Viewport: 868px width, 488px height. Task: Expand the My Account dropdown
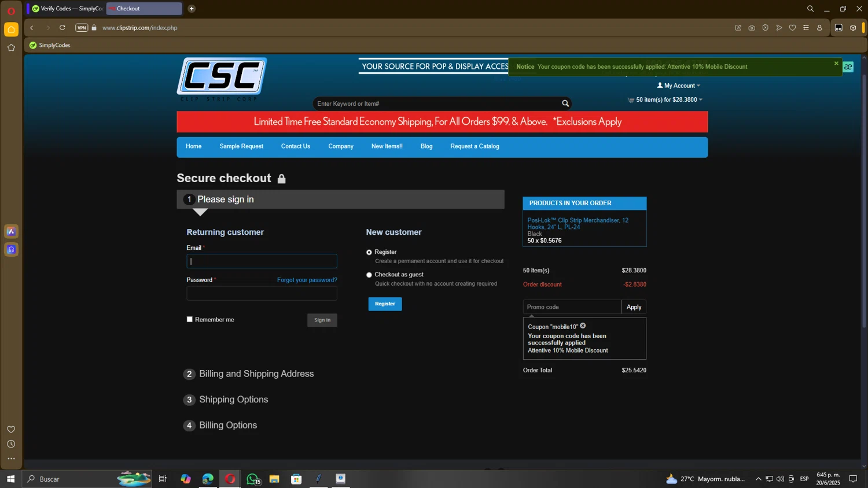(x=679, y=86)
